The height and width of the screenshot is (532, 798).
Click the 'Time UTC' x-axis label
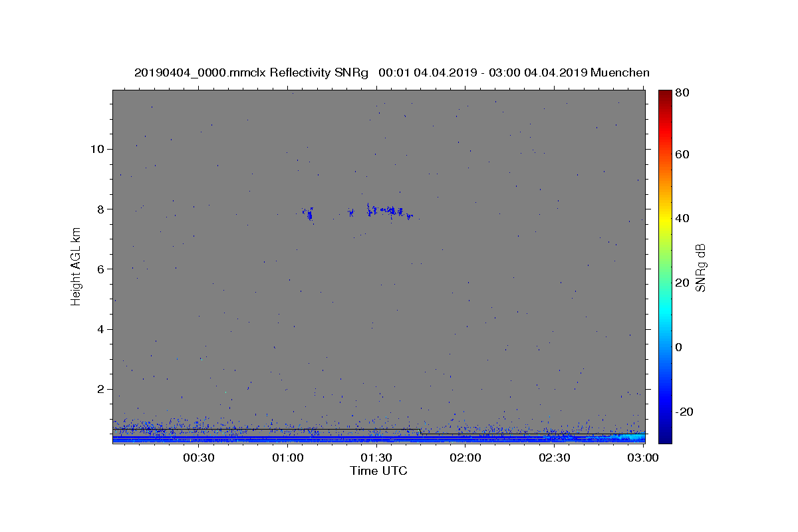[378, 471]
